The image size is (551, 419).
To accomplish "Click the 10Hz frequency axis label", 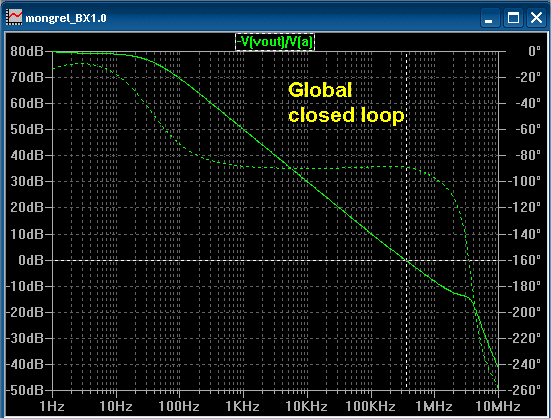I will 116,407.
